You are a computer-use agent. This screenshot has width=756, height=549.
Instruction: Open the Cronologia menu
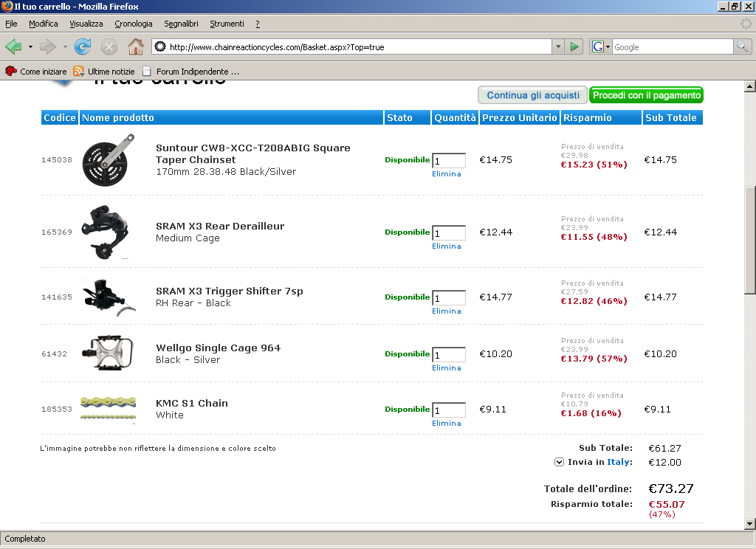coord(134,24)
